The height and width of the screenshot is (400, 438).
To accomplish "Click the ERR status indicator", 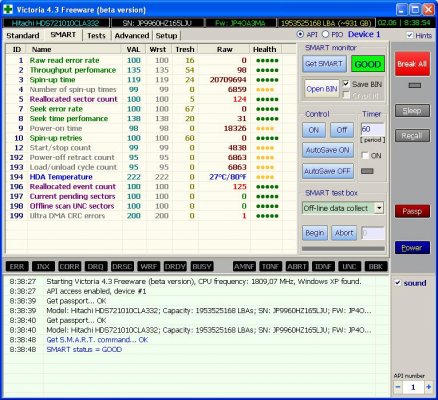I will coord(17,266).
